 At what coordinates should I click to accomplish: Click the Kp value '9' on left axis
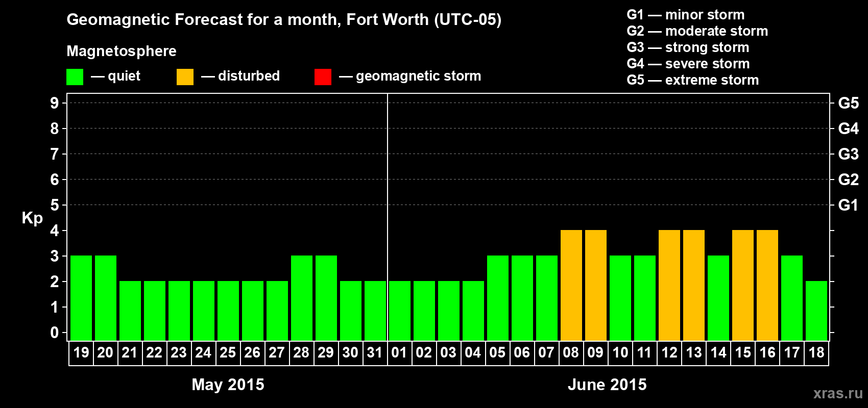54,103
